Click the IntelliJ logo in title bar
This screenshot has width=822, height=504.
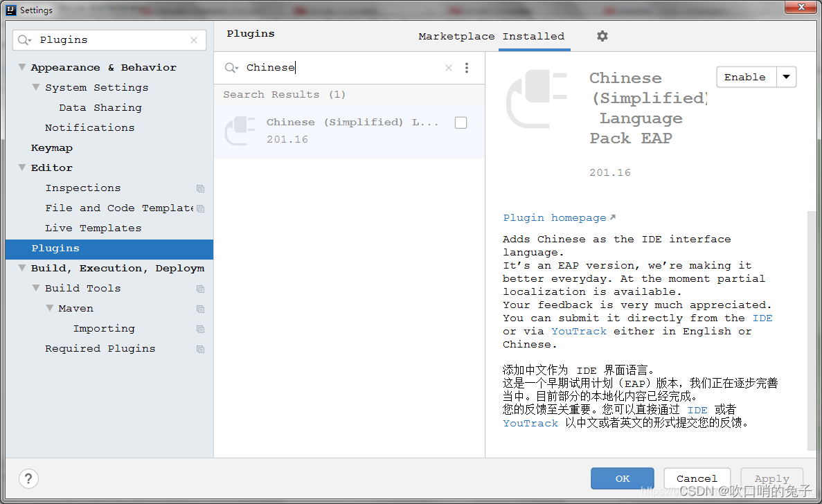coord(10,10)
